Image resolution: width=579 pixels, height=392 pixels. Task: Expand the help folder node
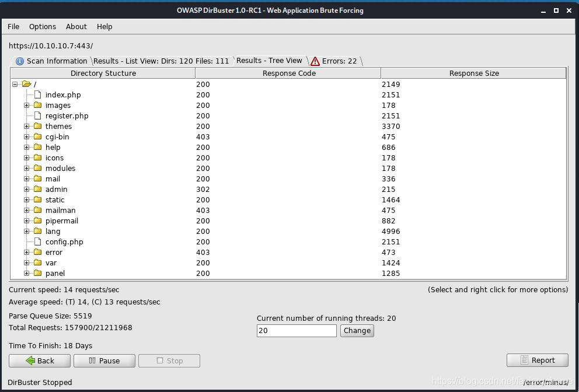(27, 147)
